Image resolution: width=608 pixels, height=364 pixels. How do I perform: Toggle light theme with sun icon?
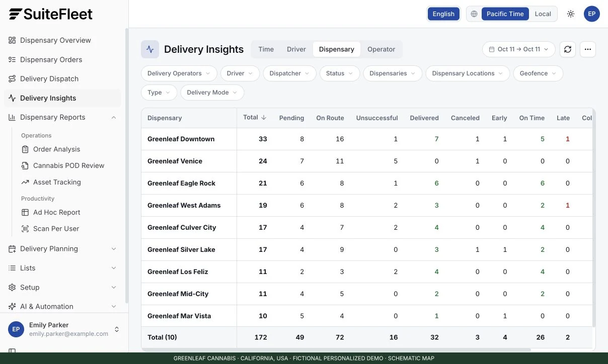[571, 14]
